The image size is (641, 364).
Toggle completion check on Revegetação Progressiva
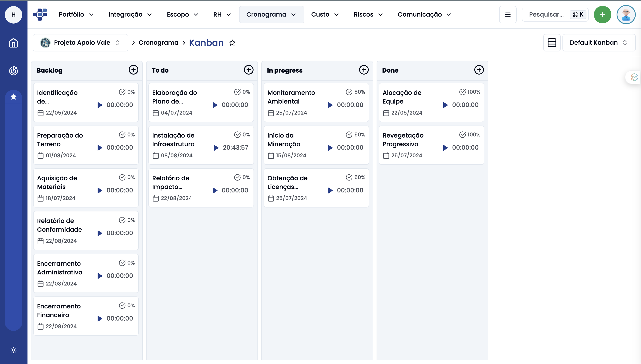(462, 134)
